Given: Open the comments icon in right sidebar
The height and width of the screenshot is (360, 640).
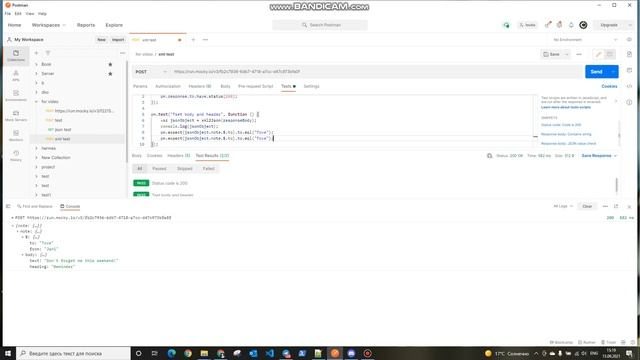Looking at the screenshot, I should [629, 70].
